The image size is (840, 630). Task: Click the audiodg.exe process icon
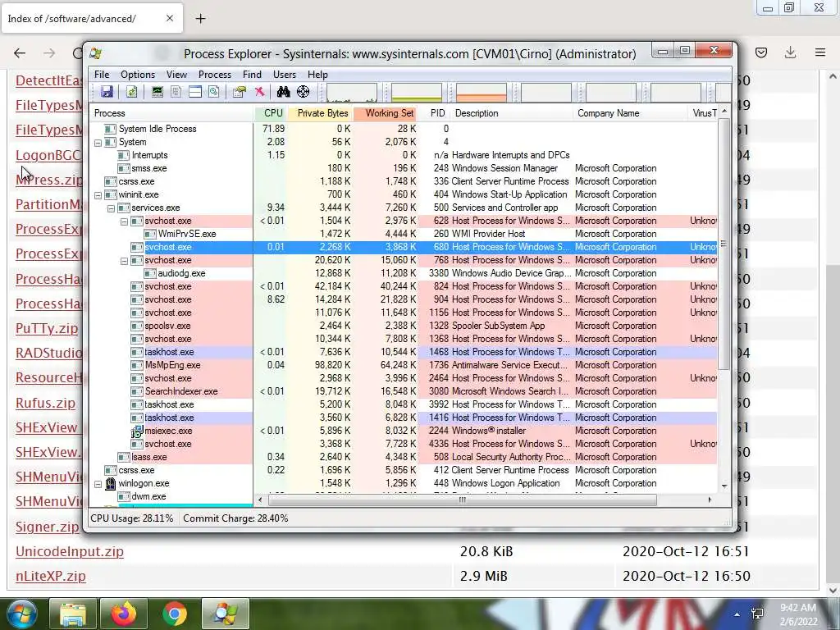point(150,274)
